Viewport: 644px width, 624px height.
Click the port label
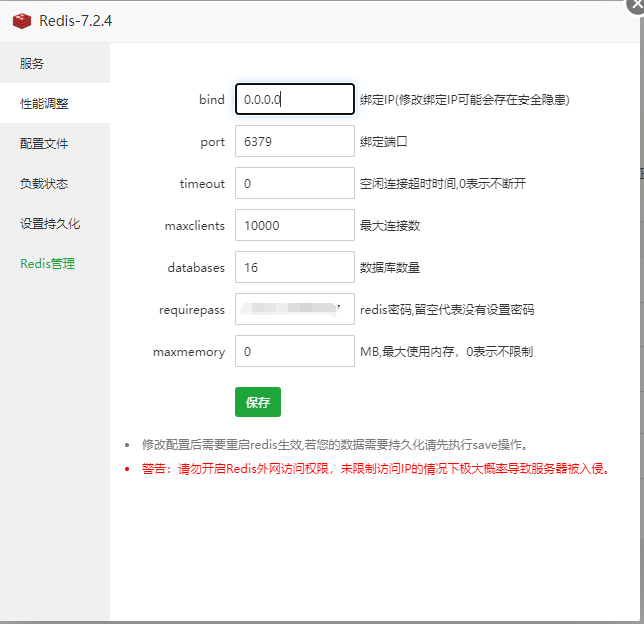tap(212, 142)
